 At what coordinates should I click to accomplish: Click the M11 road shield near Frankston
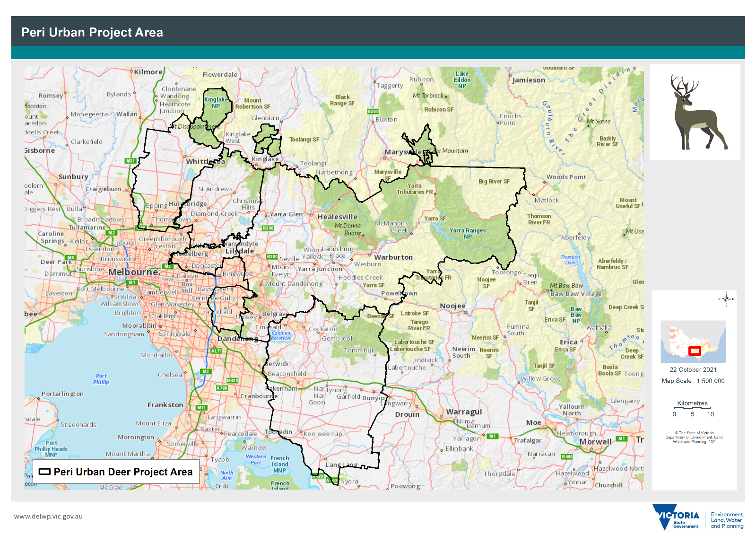pyautogui.click(x=201, y=407)
